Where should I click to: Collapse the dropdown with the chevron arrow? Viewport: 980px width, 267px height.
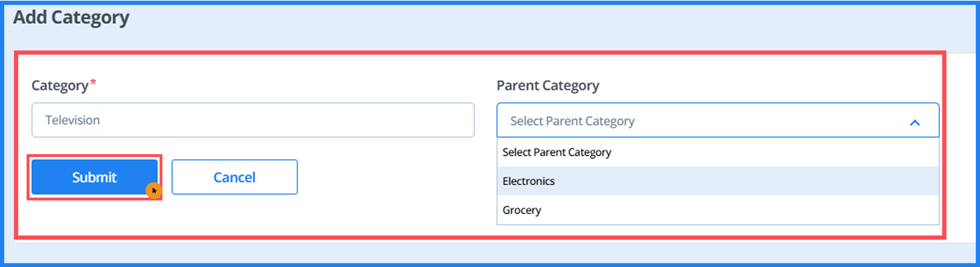pos(915,122)
